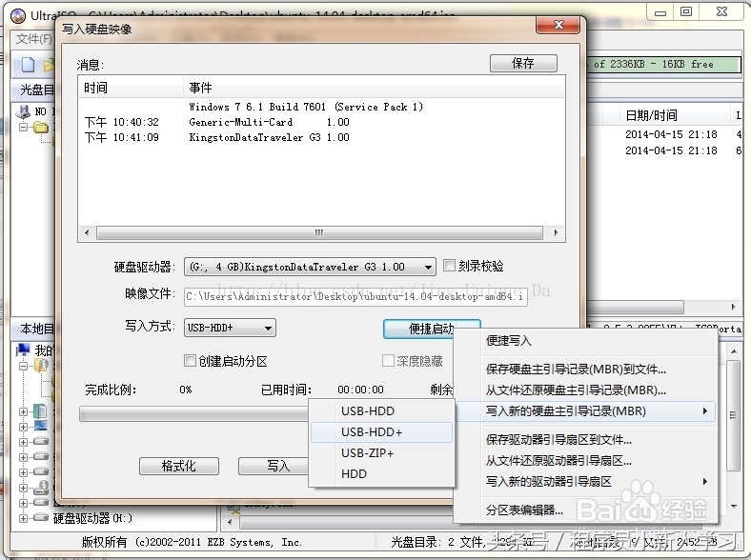Choose USB-HDD in the MBR submenu
This screenshot has width=751, height=560.
381,411
